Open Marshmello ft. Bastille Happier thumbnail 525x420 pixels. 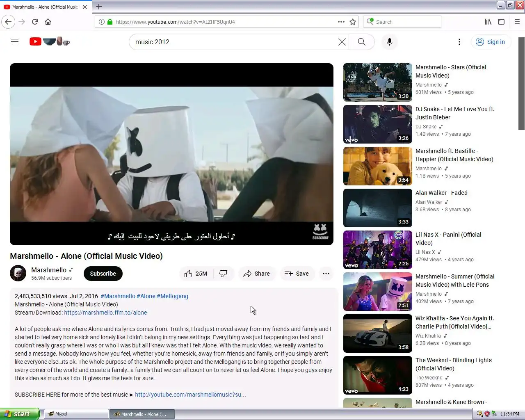[x=378, y=166]
